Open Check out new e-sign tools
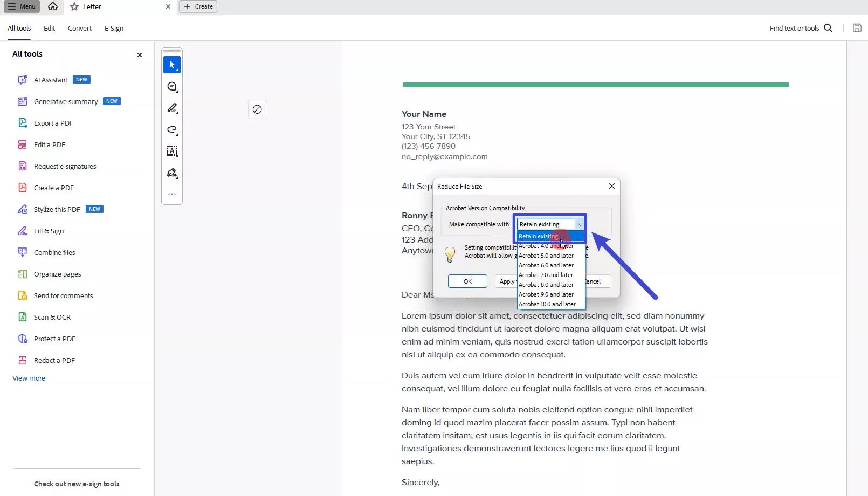This screenshot has height=496, width=868. pyautogui.click(x=77, y=484)
